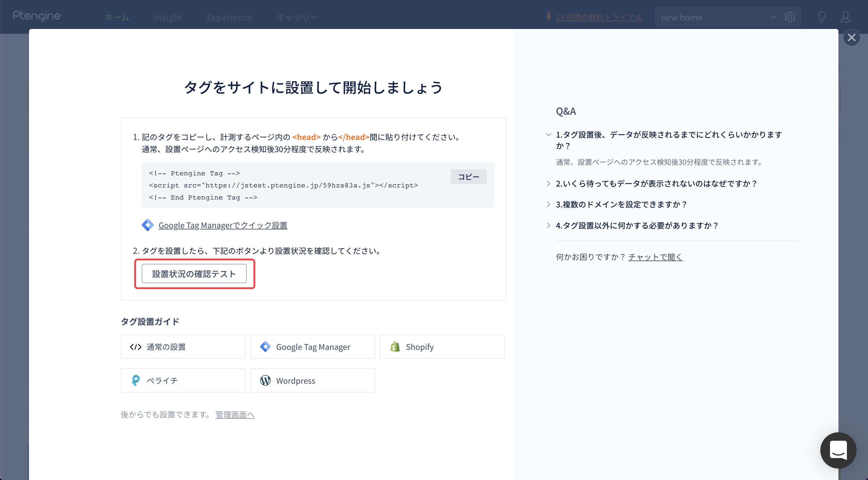This screenshot has width=868, height=480.
Task: Open the 通常の設置 guide card
Action: tap(183, 347)
